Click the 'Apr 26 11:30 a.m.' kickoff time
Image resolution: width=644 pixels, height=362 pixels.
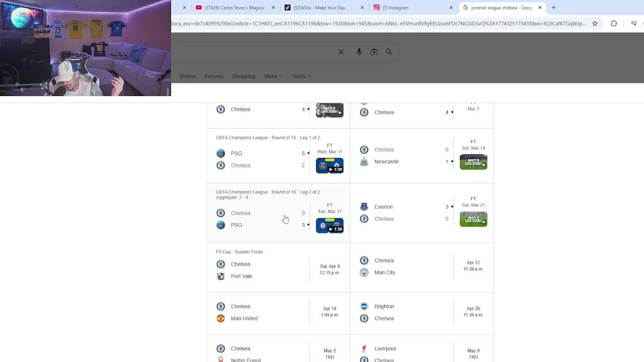point(473,312)
